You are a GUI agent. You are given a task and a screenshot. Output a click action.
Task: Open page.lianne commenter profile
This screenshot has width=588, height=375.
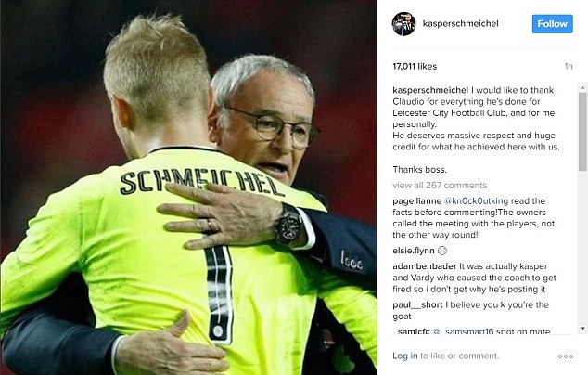416,201
